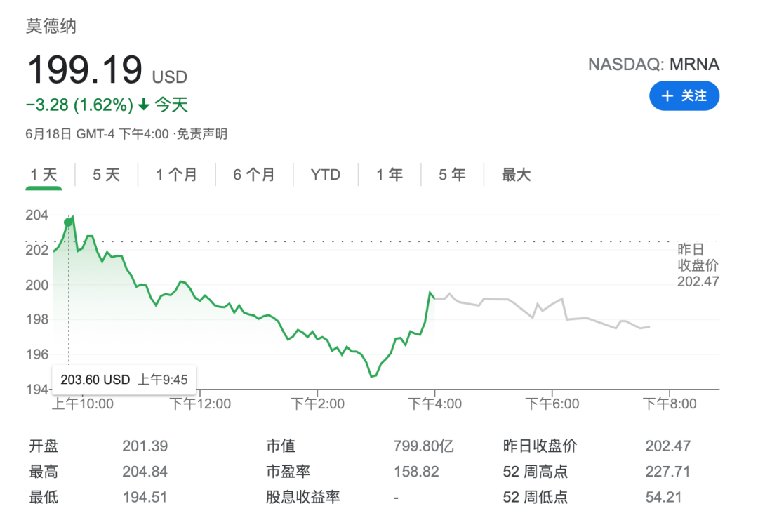
Task: Click the green hover marker dot on chart
Action: click(x=68, y=222)
